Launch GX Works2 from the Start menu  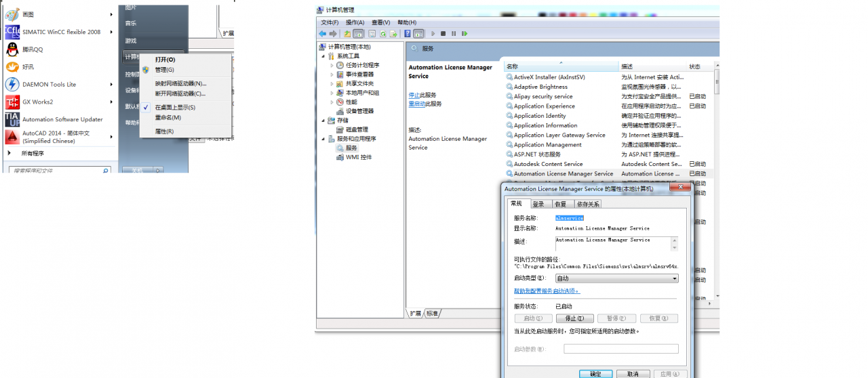pos(37,102)
